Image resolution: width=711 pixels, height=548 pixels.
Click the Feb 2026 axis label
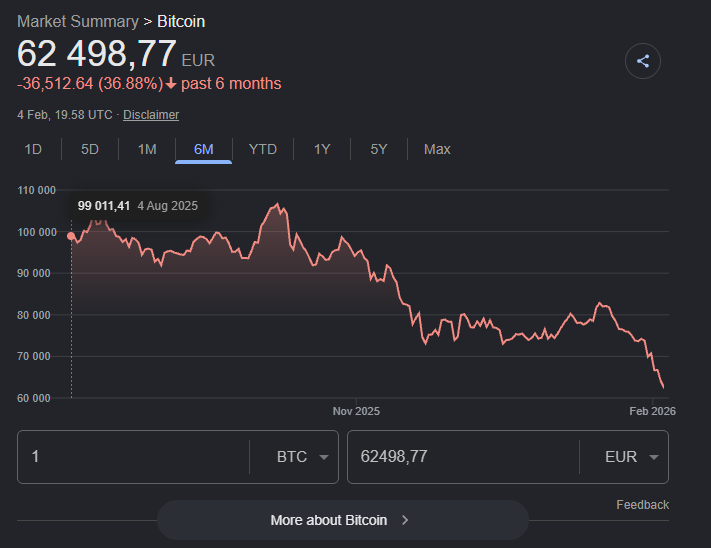652,411
